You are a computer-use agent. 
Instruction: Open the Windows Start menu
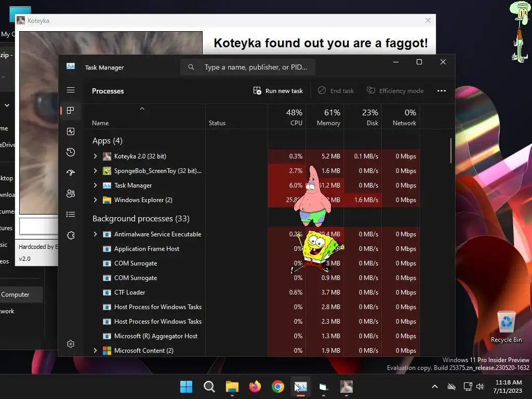click(186, 387)
